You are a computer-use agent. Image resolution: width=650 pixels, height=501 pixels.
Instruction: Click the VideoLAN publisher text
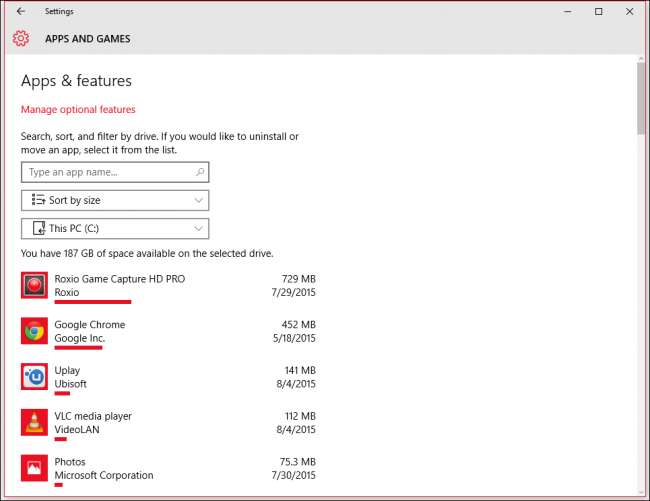[x=77, y=430]
